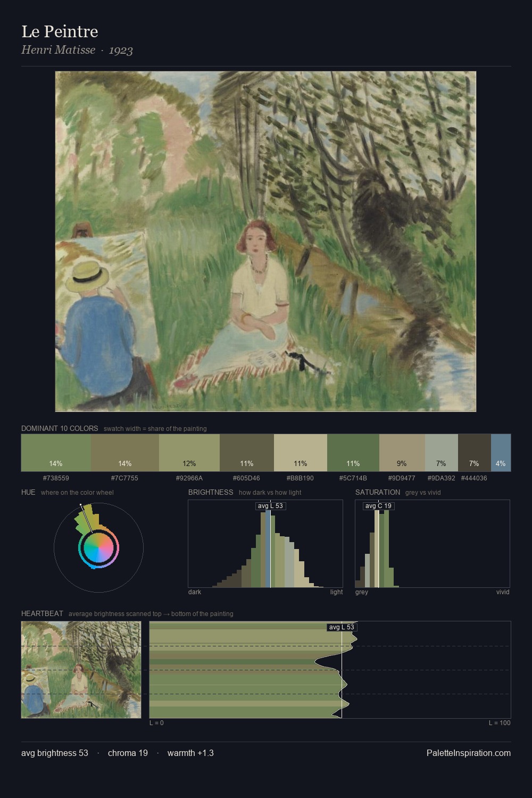
Task: Click the 'light' axis label
Action: tap(336, 592)
